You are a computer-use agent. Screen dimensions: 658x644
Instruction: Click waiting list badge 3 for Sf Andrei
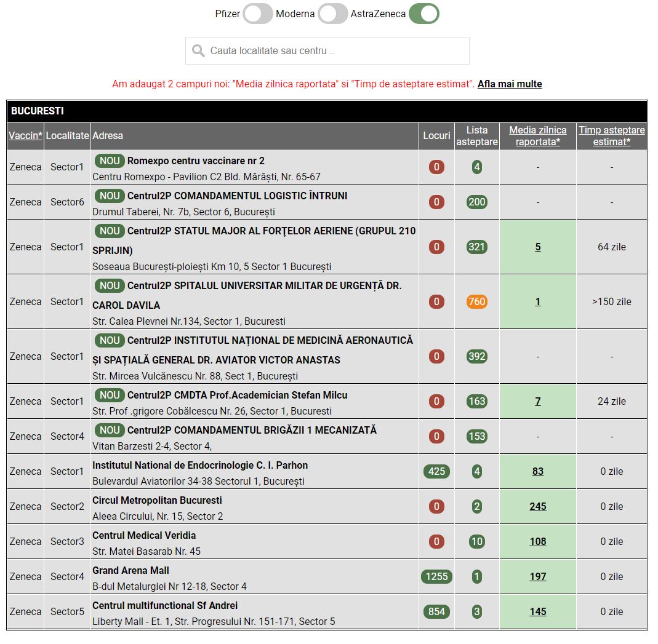(x=476, y=612)
